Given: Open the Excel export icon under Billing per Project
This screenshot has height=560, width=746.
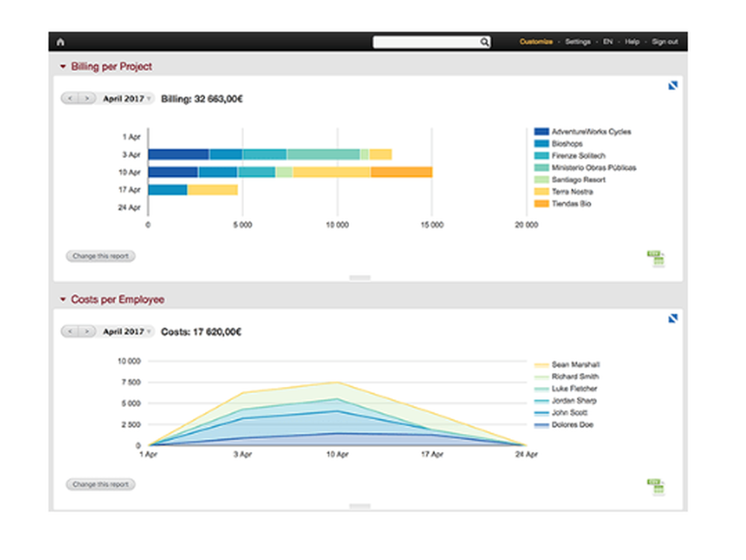Looking at the screenshot, I should pyautogui.click(x=654, y=257).
